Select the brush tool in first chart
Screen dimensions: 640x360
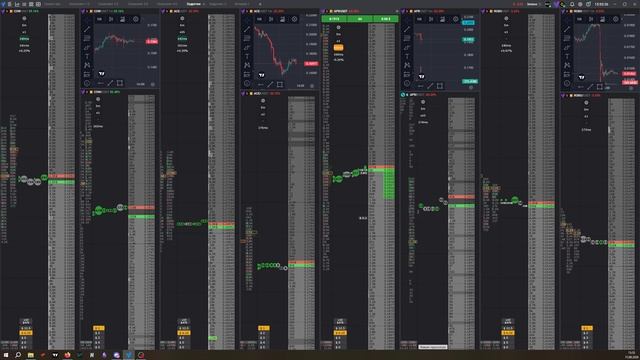(x=87, y=47)
